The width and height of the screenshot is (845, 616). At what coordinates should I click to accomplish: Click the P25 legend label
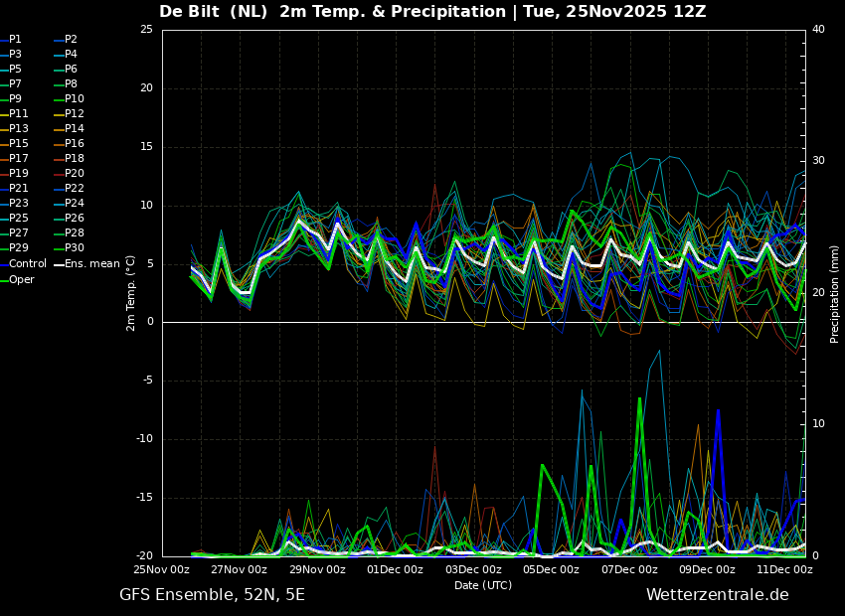pyautogui.click(x=18, y=218)
